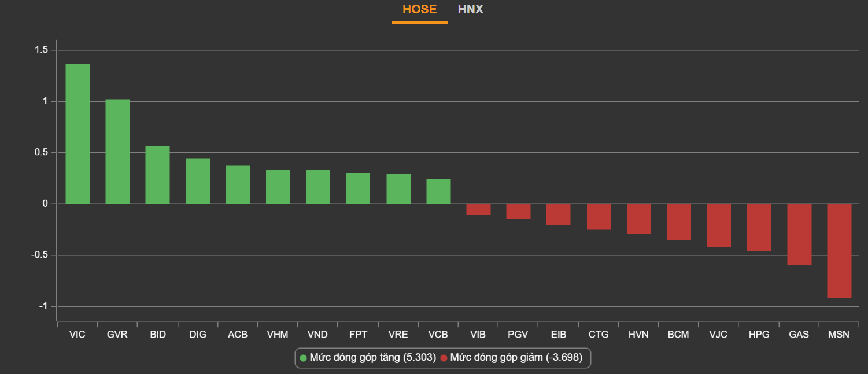Select the BID bar in chart

[157, 175]
